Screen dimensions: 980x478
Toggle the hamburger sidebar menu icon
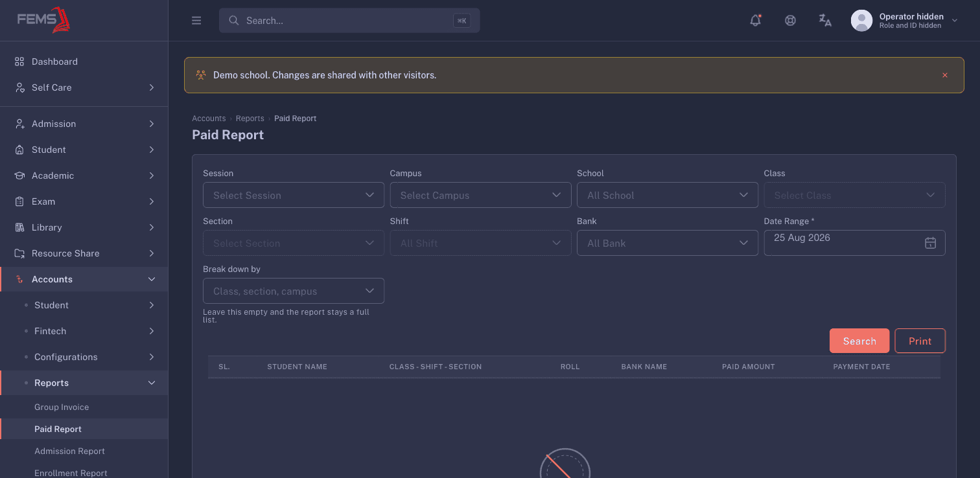click(196, 21)
